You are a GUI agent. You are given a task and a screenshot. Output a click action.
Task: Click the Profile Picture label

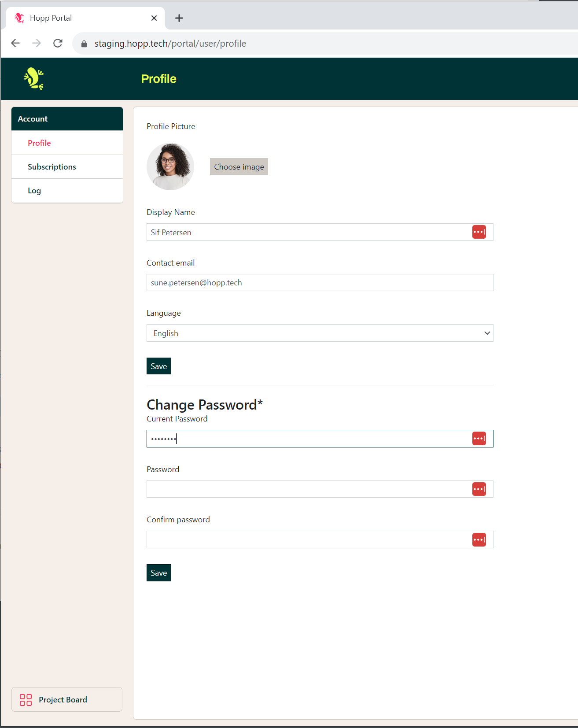tap(171, 126)
